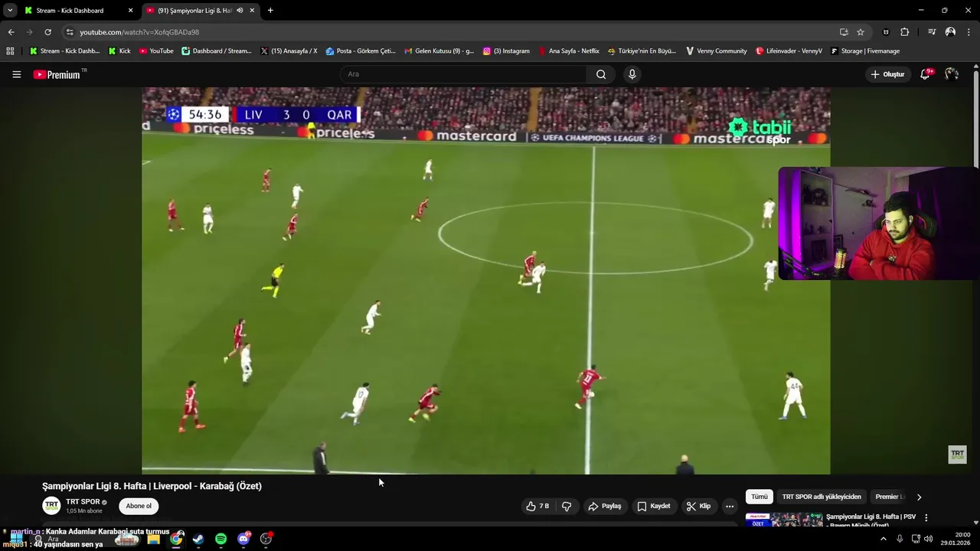Open the Dashboard / Stream bookmark
980x551 pixels.
pos(217,51)
